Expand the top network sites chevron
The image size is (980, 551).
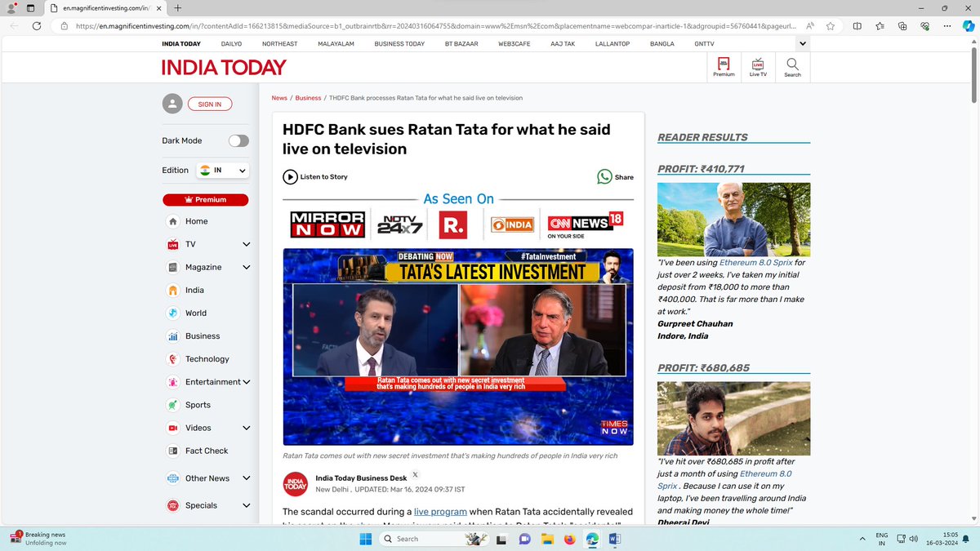point(803,43)
